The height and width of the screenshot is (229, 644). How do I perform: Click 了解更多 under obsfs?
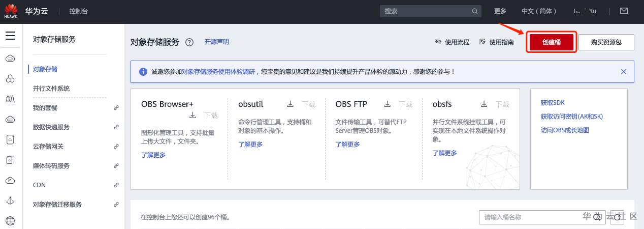point(445,153)
